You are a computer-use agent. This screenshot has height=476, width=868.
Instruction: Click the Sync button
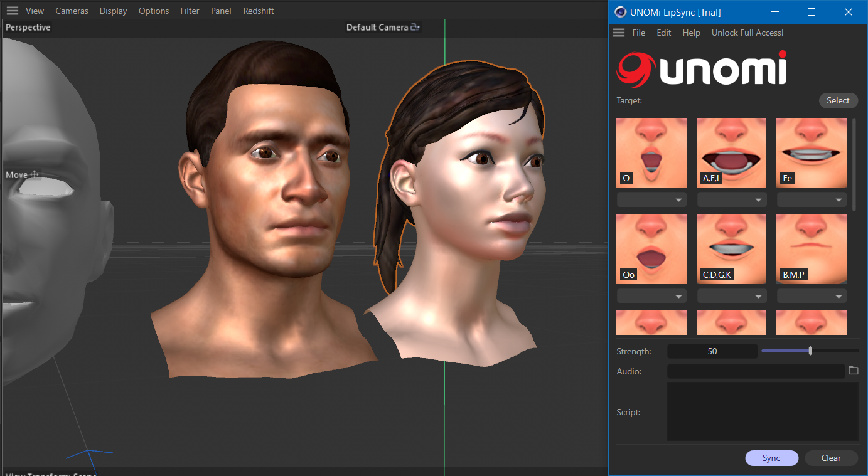tap(771, 458)
